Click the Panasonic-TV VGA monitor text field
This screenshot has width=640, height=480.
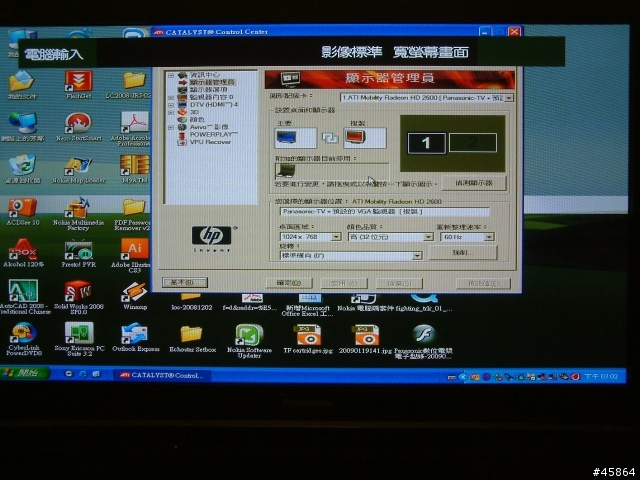point(384,211)
